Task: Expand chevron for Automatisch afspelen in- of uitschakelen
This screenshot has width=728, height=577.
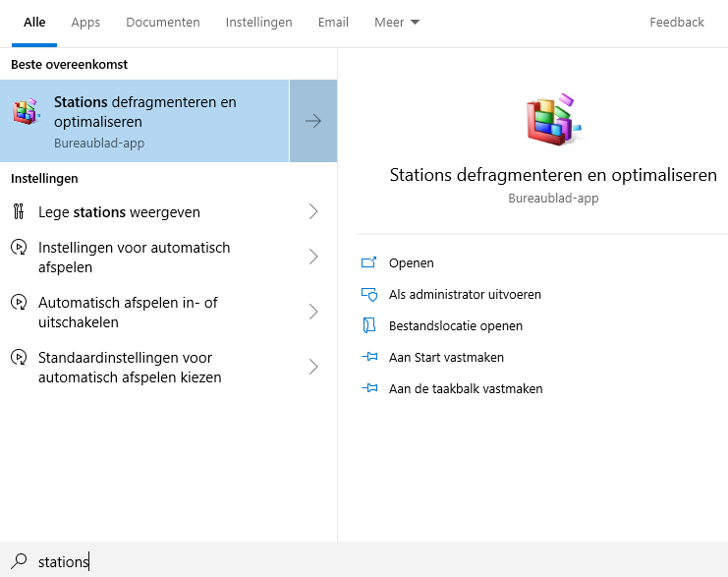Action: click(x=313, y=313)
